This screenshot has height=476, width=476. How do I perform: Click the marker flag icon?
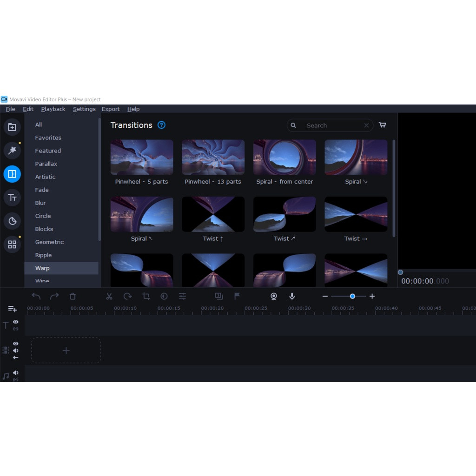pos(237,296)
